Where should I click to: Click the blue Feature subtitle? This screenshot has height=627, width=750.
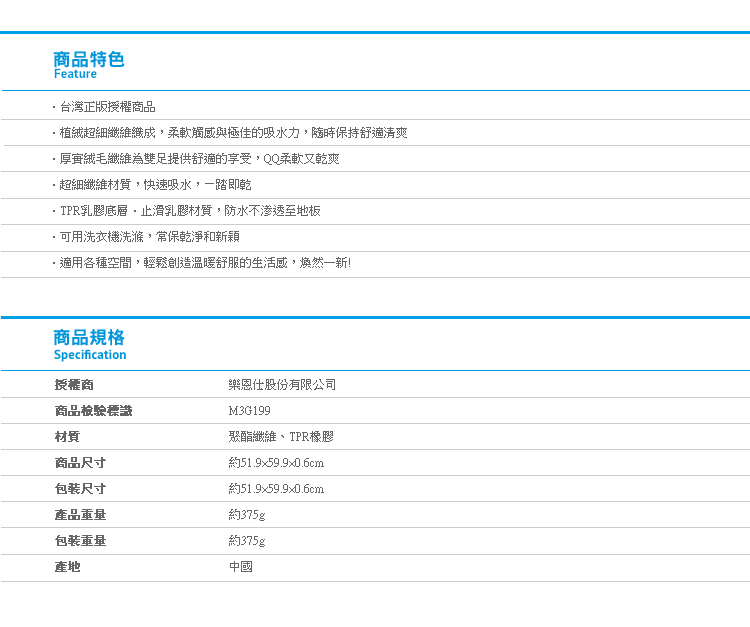click(75, 74)
